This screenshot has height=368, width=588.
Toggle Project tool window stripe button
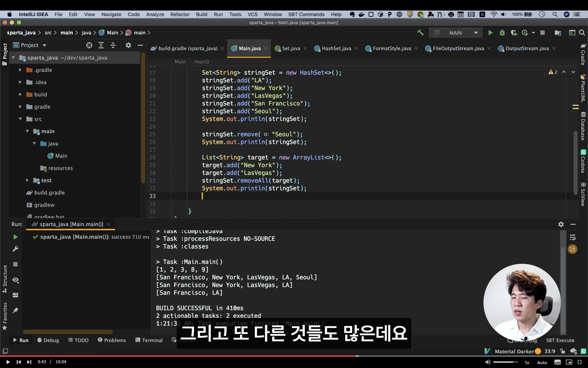5,54
